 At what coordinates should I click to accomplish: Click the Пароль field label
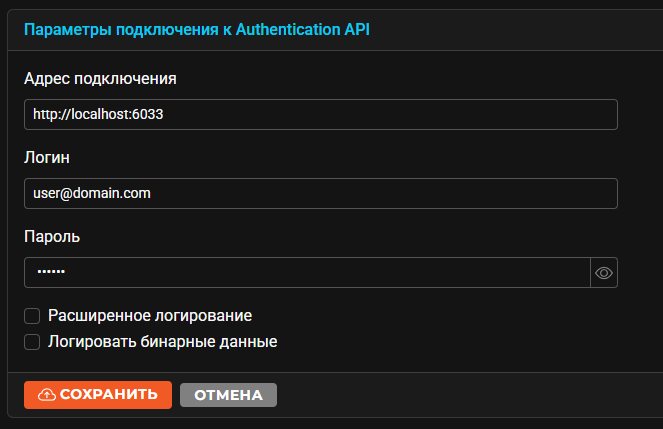(x=52, y=237)
